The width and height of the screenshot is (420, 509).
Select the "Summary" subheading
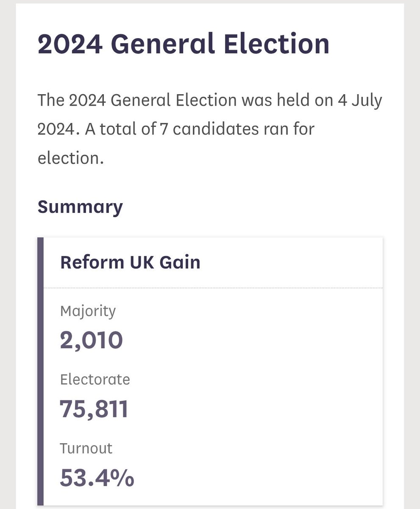80,207
